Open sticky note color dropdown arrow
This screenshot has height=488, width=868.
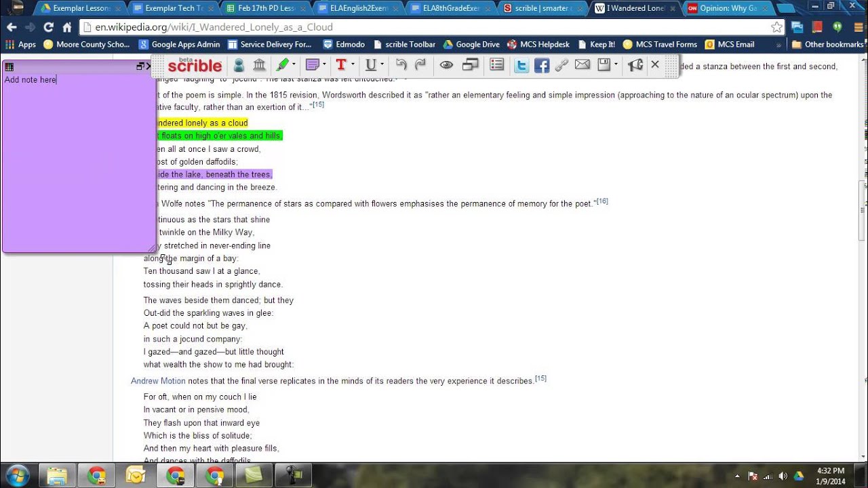(x=324, y=65)
